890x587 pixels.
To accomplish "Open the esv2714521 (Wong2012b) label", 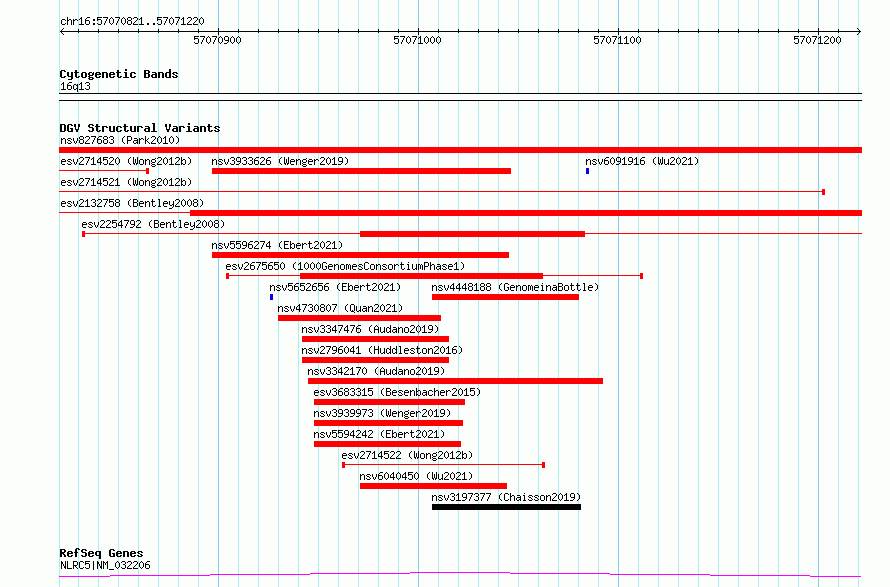I will (x=126, y=182).
